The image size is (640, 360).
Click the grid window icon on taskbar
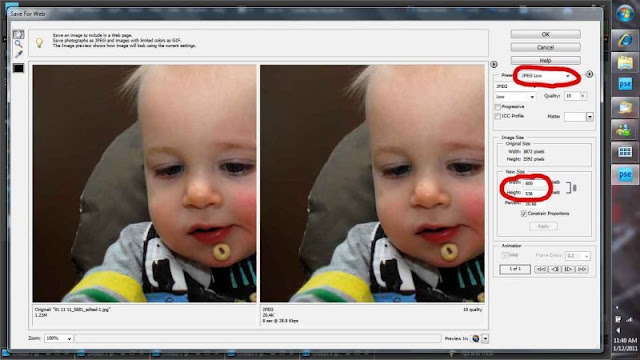point(625,152)
